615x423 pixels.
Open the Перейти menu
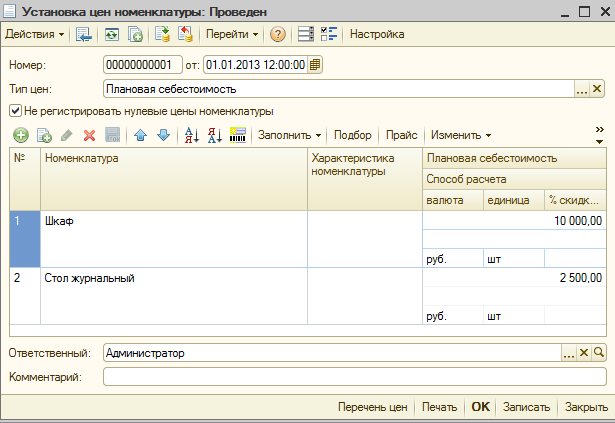(232, 34)
